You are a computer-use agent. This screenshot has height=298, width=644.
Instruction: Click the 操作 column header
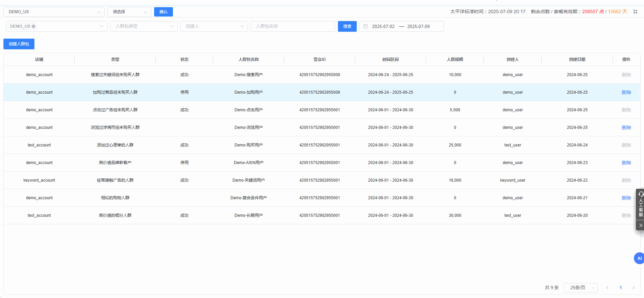pos(626,60)
